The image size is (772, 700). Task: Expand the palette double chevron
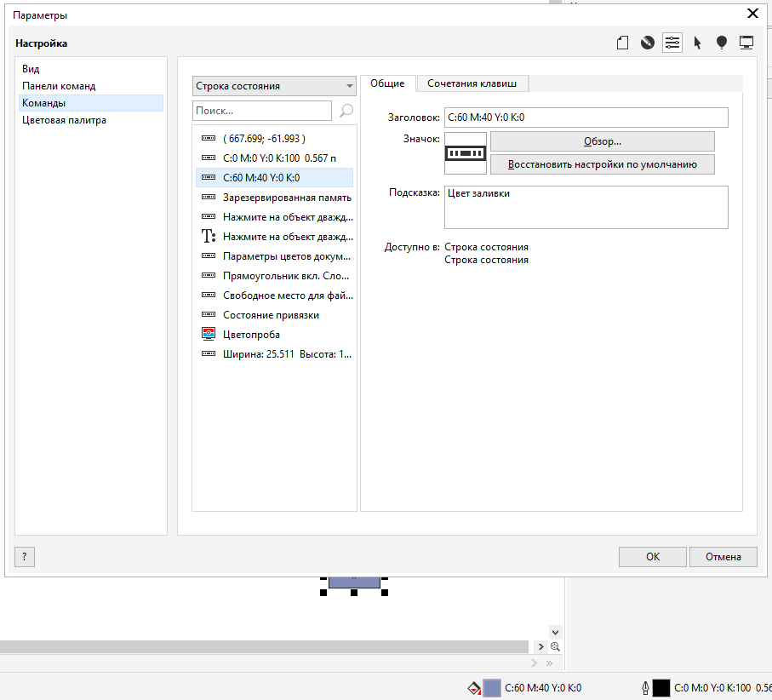coord(550,663)
